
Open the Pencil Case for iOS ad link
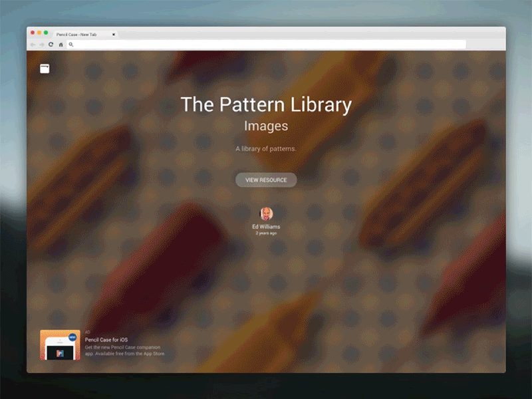click(x=108, y=340)
